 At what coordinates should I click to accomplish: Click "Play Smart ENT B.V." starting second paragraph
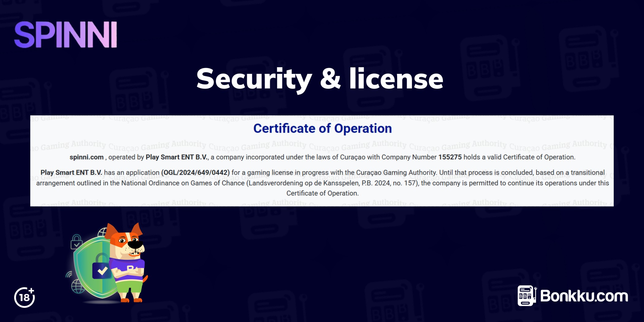pyautogui.click(x=71, y=173)
